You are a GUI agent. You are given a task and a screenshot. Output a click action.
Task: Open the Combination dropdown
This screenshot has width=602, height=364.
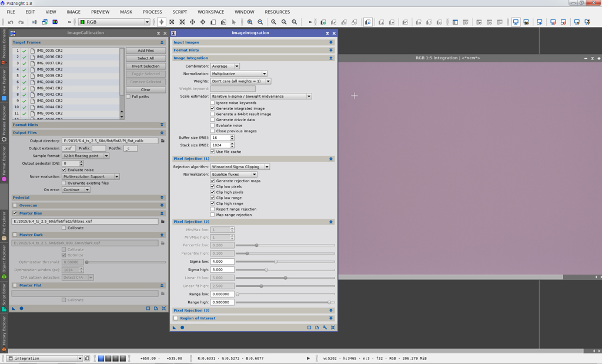[x=225, y=66]
